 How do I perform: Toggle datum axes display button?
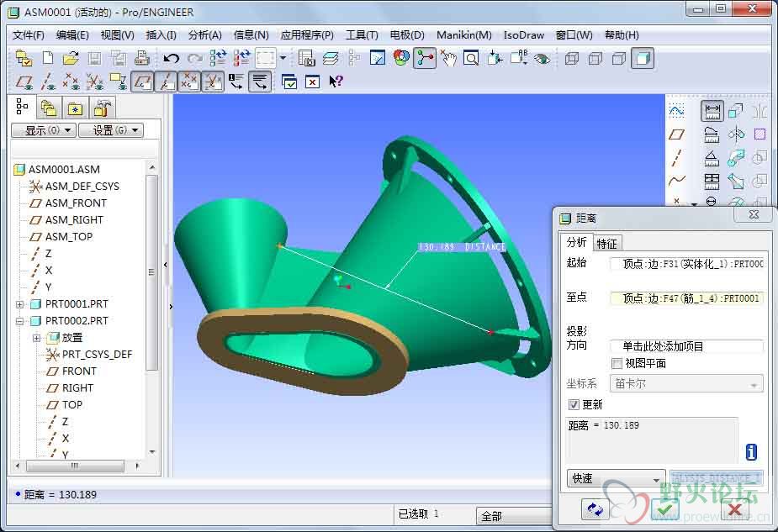coord(166,82)
